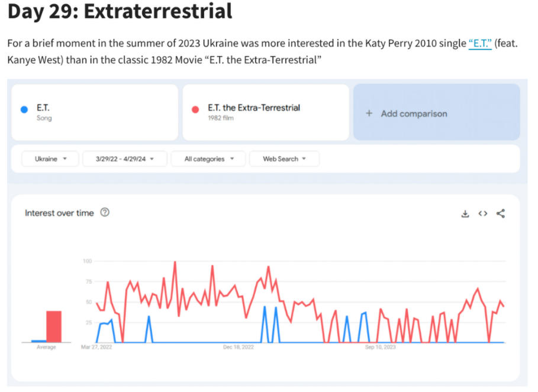Expand the All categories dropdown
Image resolution: width=538 pixels, height=392 pixels.
[x=208, y=159]
